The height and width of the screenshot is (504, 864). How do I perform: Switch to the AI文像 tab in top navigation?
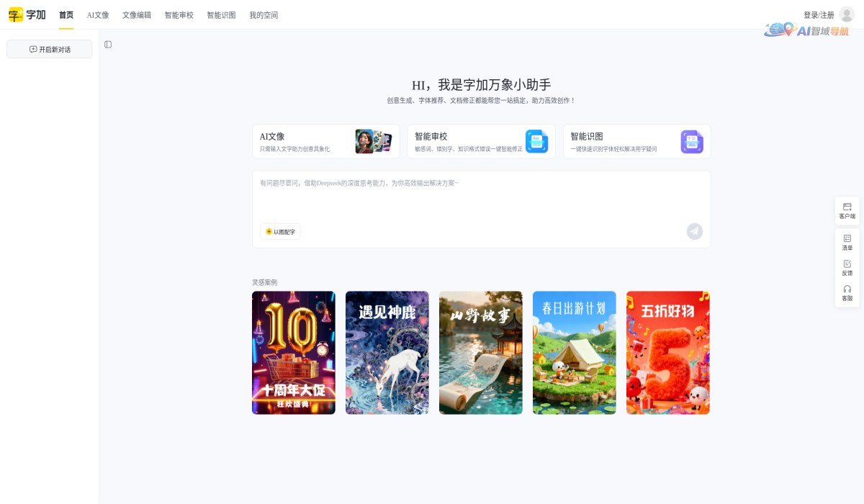(97, 14)
